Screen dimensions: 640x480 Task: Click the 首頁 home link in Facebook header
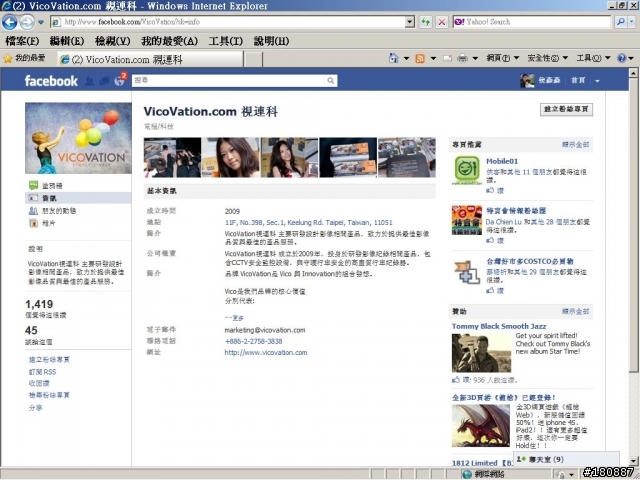pos(578,80)
